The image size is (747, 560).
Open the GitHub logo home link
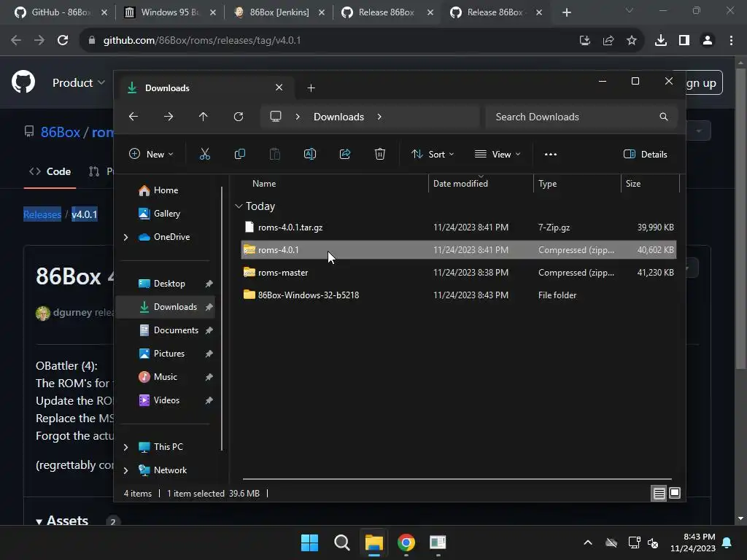tap(23, 82)
